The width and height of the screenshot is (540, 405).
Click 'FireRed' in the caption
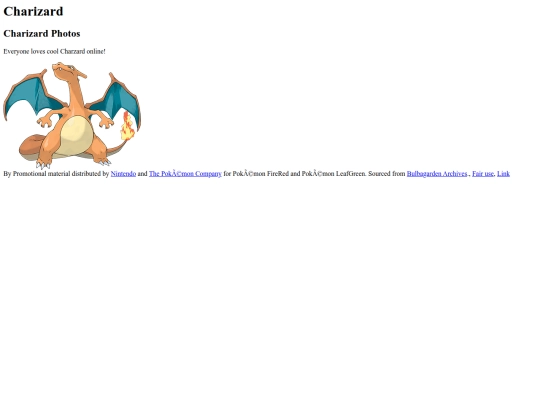[278, 174]
